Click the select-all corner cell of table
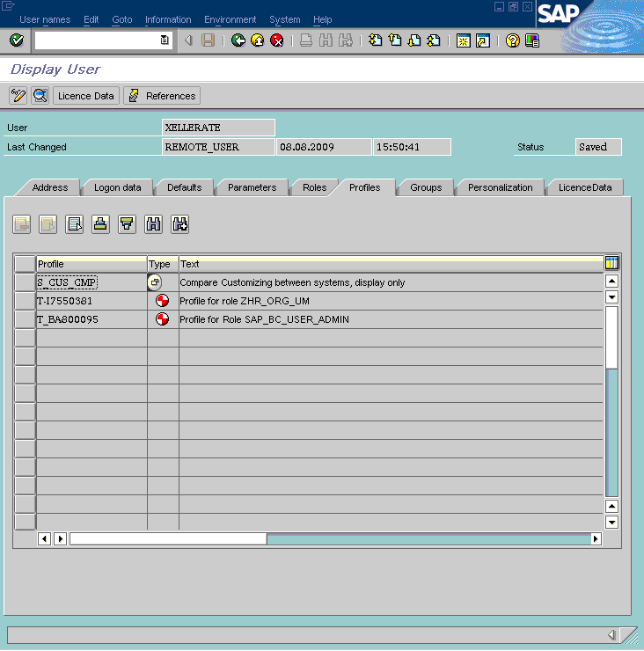 25,264
